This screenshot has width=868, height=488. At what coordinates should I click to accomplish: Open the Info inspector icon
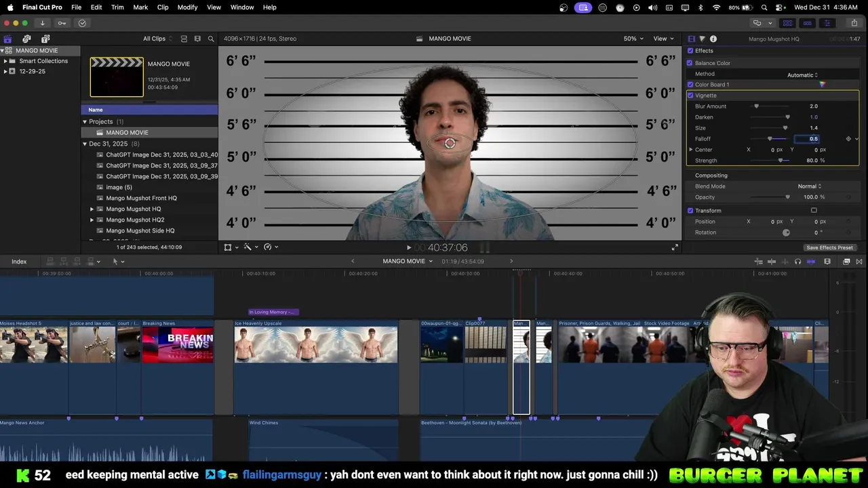[713, 39]
